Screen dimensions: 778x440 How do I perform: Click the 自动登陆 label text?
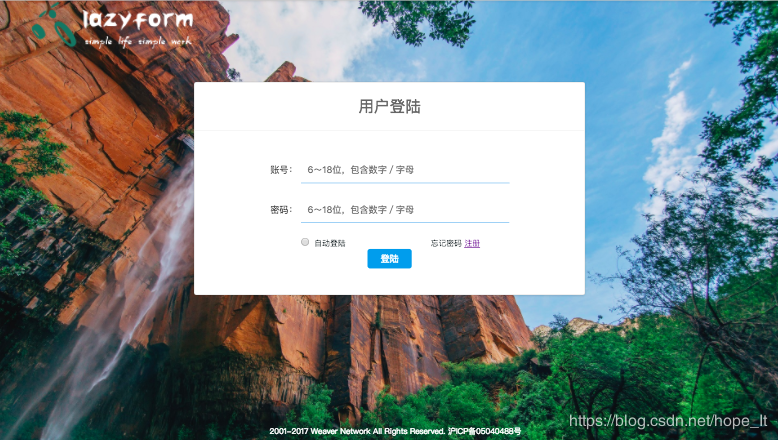tap(330, 243)
